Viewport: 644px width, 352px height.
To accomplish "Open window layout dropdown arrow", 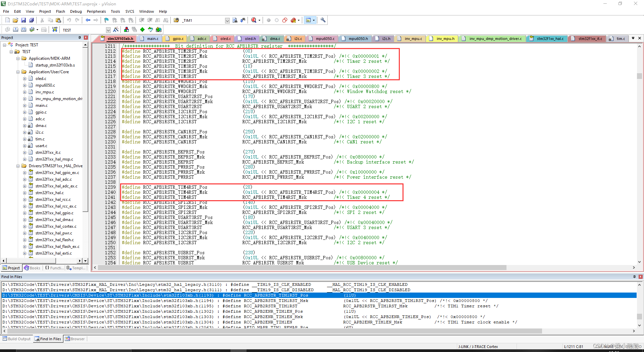I will [x=314, y=20].
